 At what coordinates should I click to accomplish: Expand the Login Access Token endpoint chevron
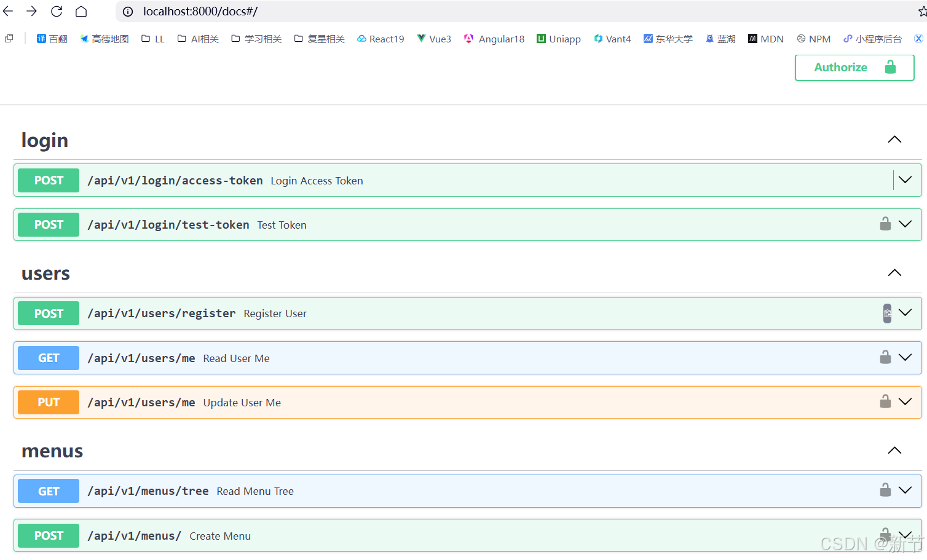pyautogui.click(x=905, y=179)
